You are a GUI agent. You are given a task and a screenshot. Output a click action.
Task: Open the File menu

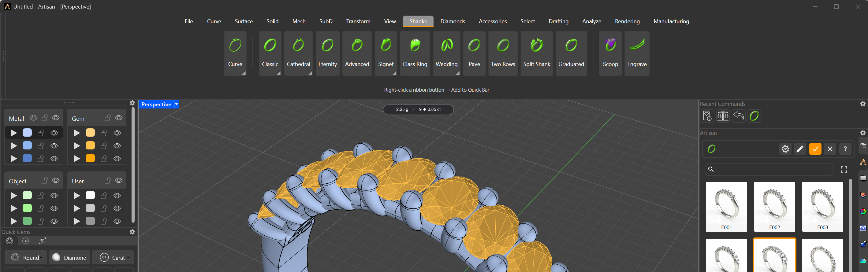click(189, 21)
